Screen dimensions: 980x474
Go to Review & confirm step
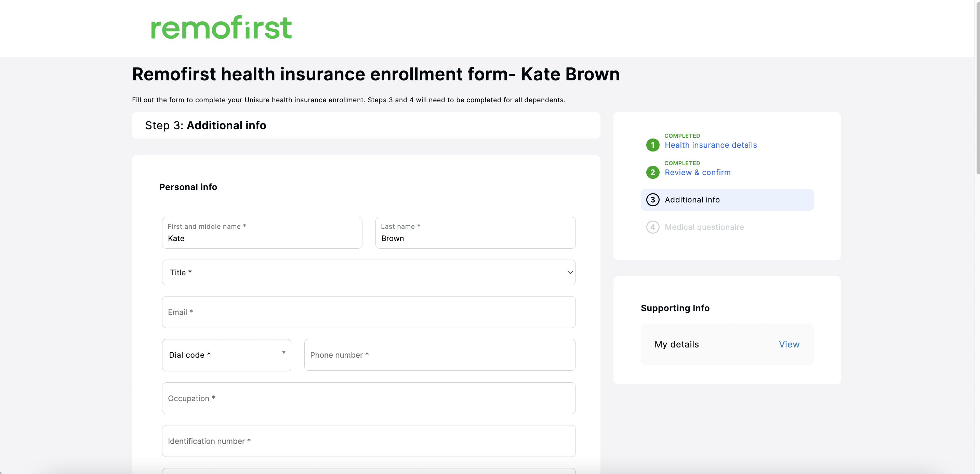pos(698,172)
